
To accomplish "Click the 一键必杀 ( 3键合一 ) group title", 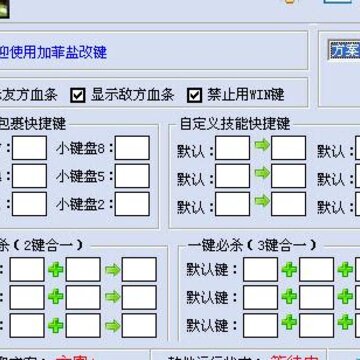I will coord(252,246).
